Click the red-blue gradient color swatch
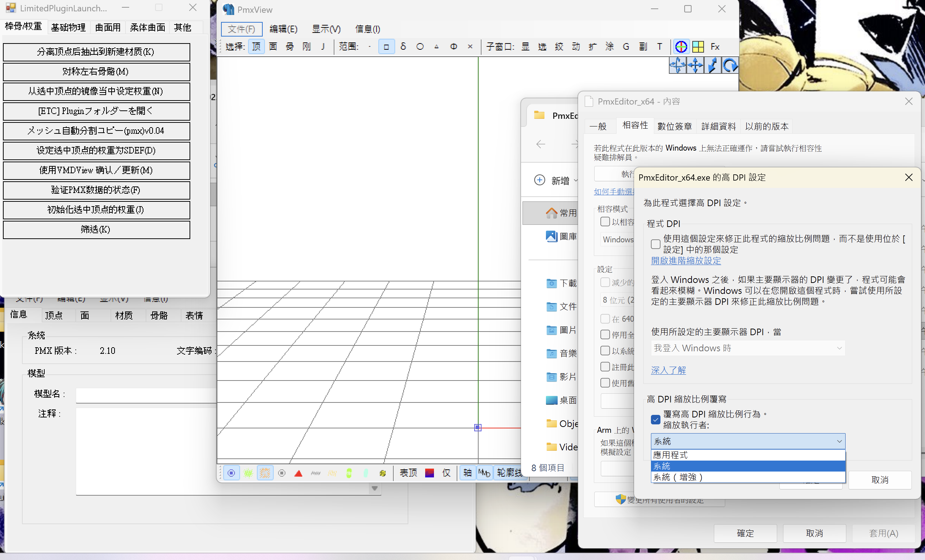This screenshot has height=560, width=925. coord(430,473)
